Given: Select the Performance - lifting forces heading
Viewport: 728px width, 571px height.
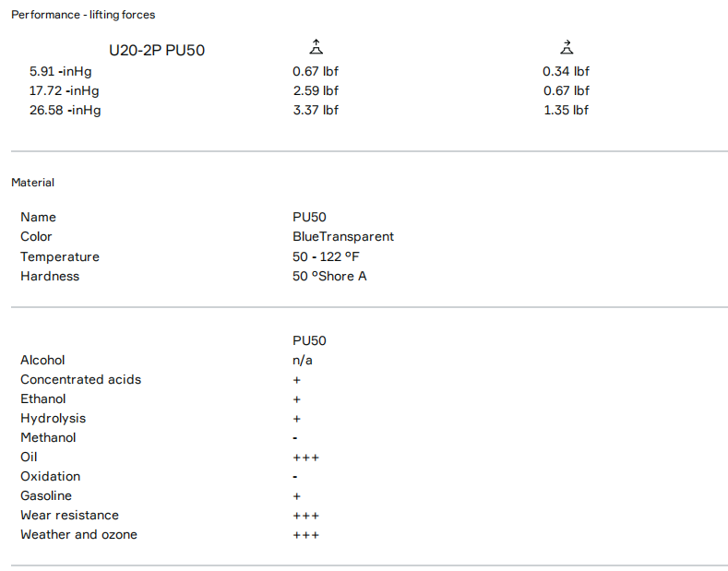Looking at the screenshot, I should point(83,15).
